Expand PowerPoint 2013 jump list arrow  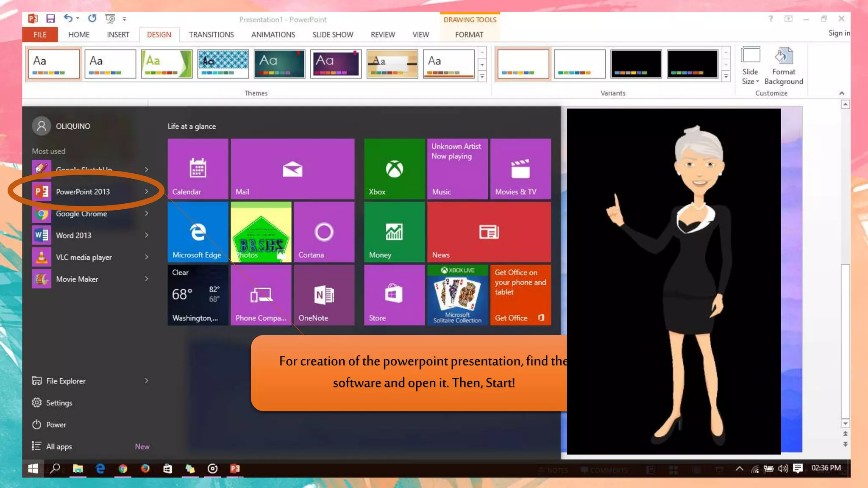click(147, 191)
